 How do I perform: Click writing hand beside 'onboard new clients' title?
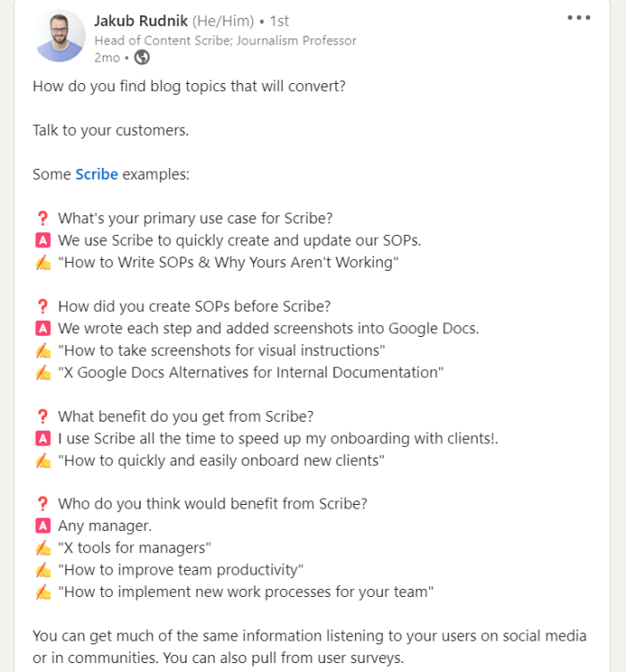[43, 461]
